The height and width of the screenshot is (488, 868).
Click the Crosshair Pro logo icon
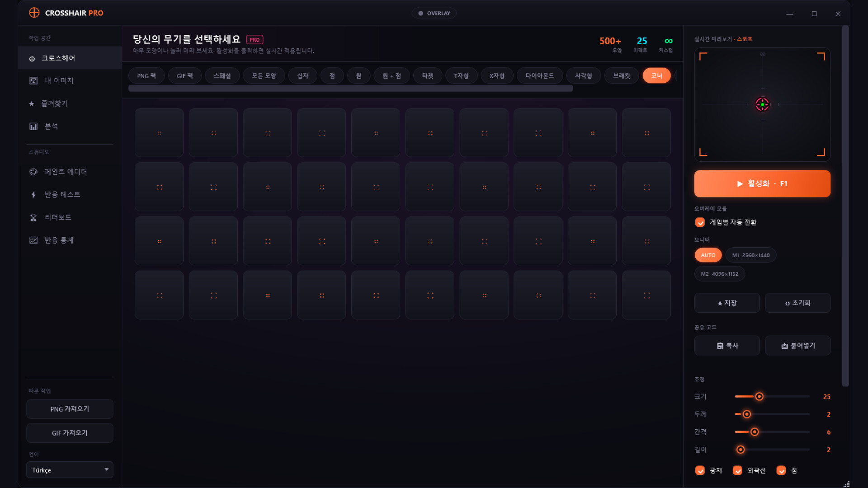tap(34, 13)
